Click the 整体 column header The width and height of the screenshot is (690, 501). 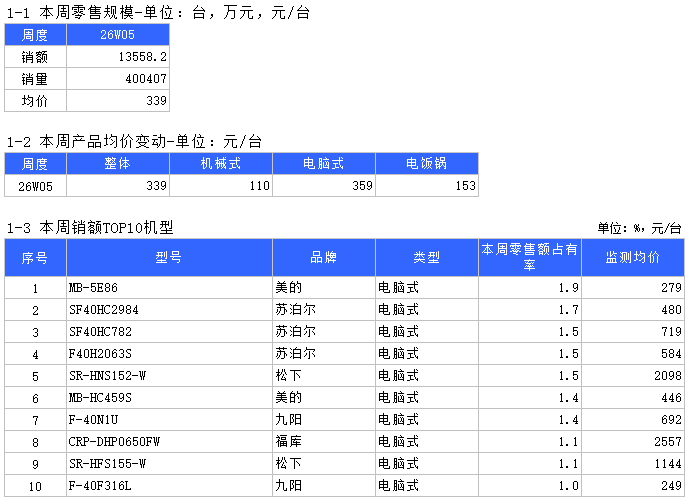(x=117, y=163)
